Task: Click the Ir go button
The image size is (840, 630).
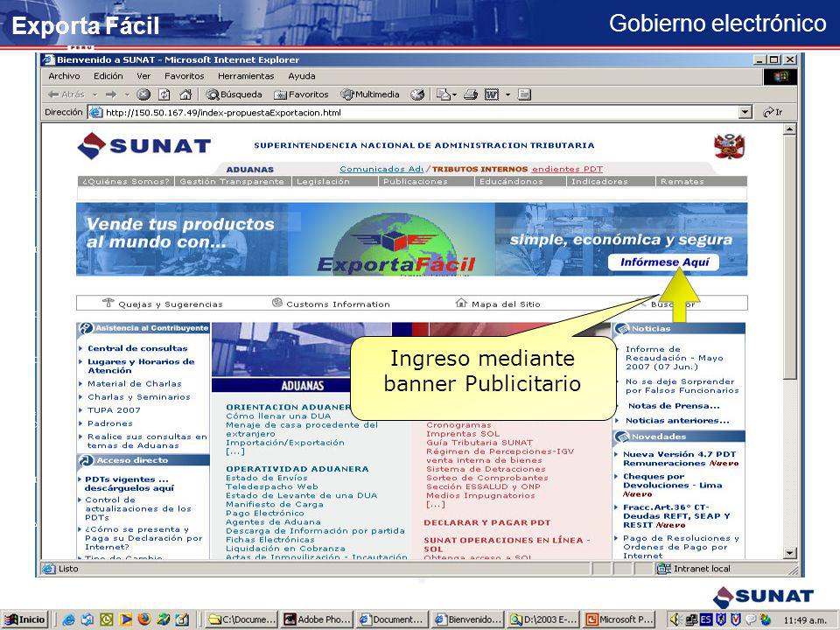Action: pos(773,113)
